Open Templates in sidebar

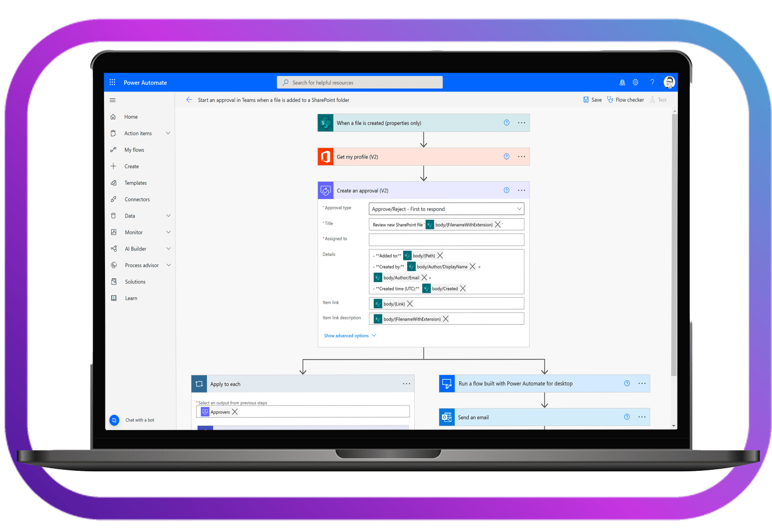click(x=135, y=183)
